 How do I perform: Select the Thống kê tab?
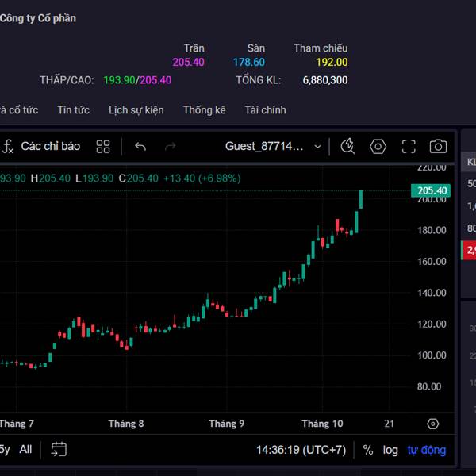tap(204, 110)
